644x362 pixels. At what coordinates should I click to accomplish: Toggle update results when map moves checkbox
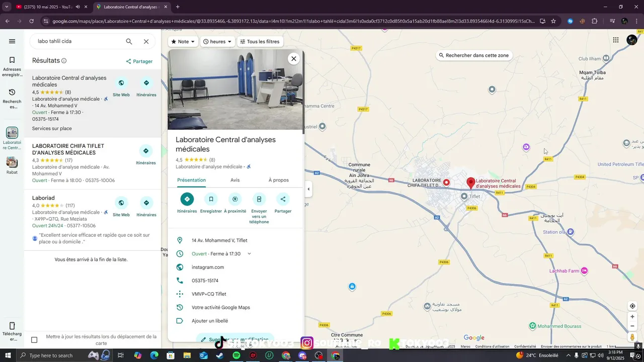34,340
